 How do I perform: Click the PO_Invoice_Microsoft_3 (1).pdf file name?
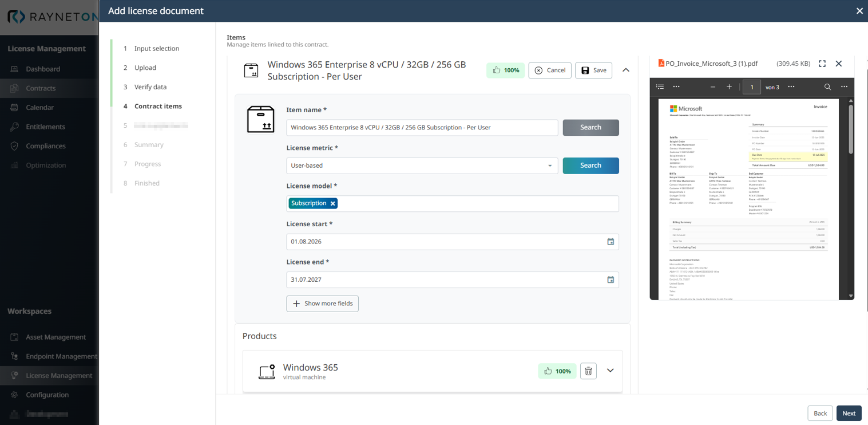pos(712,64)
